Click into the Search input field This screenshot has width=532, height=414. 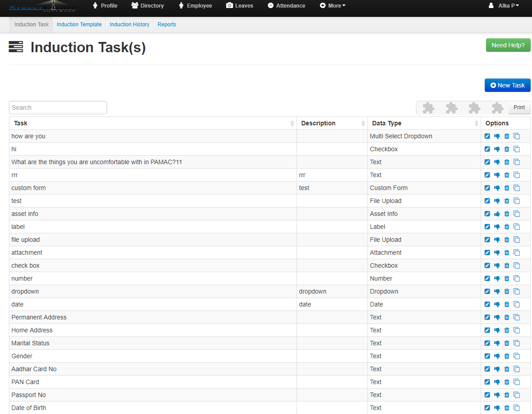(58, 108)
